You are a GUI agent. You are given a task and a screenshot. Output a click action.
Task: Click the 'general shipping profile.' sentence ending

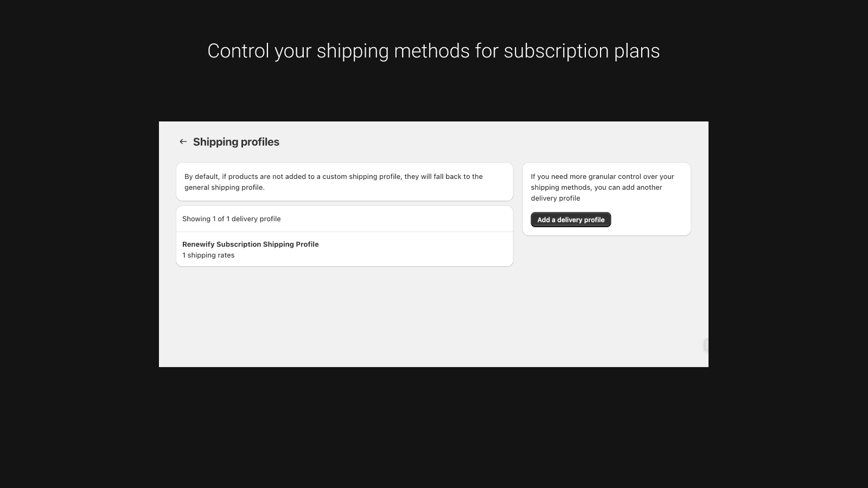coord(225,188)
